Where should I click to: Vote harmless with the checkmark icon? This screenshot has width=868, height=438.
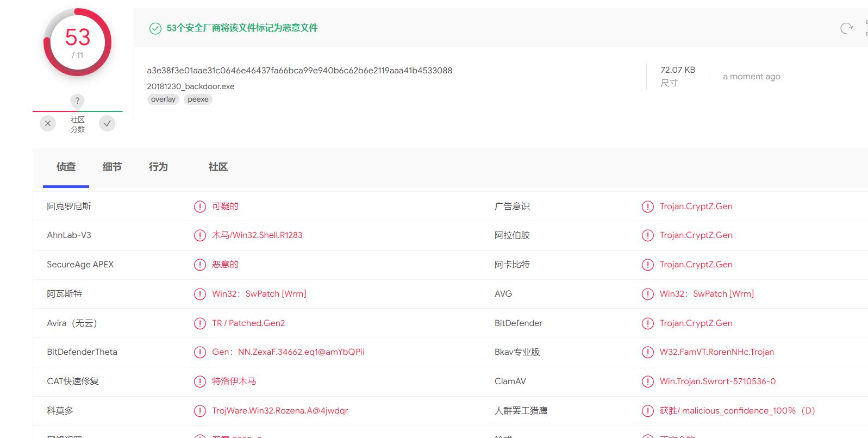point(107,123)
